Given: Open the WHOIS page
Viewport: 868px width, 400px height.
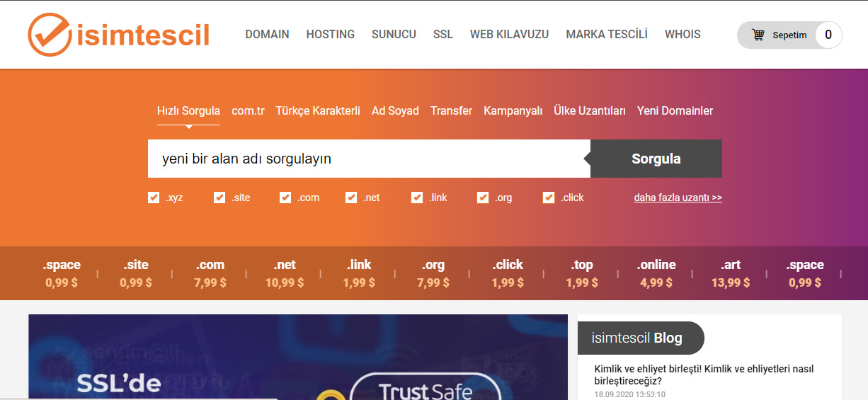Looking at the screenshot, I should point(683,34).
